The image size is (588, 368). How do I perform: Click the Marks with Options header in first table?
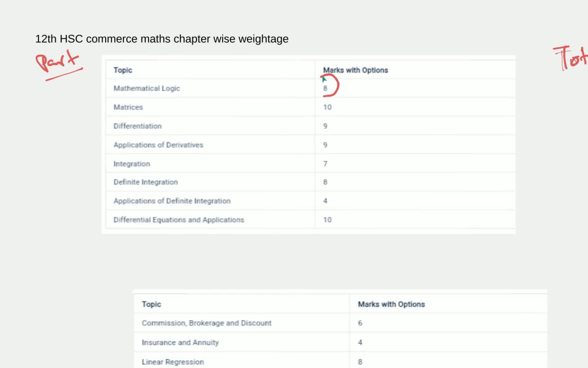(356, 70)
